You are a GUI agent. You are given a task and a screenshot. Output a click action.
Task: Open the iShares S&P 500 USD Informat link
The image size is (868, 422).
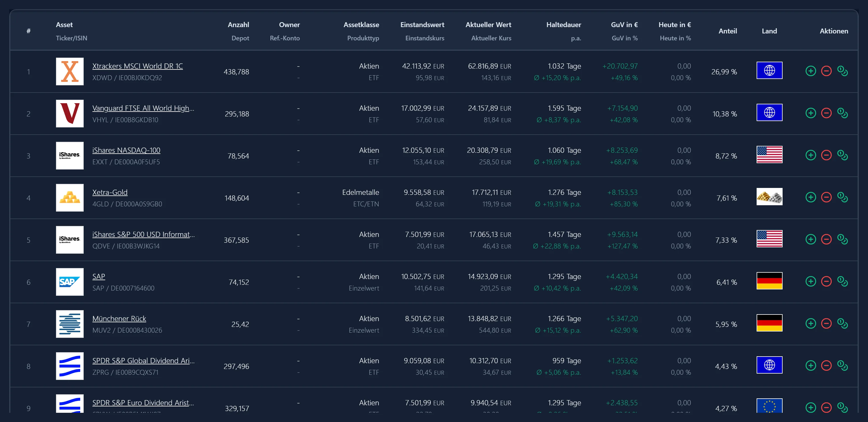click(x=143, y=234)
